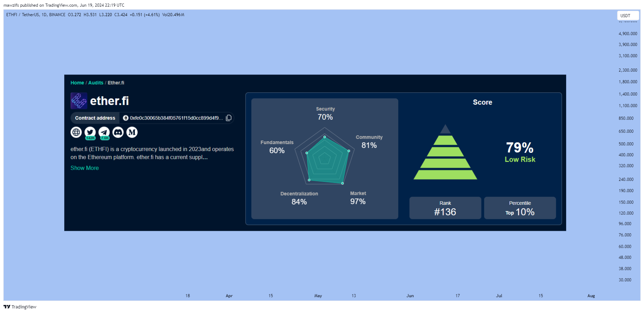Click the May label on time axis
This screenshot has width=644, height=313.
point(318,296)
